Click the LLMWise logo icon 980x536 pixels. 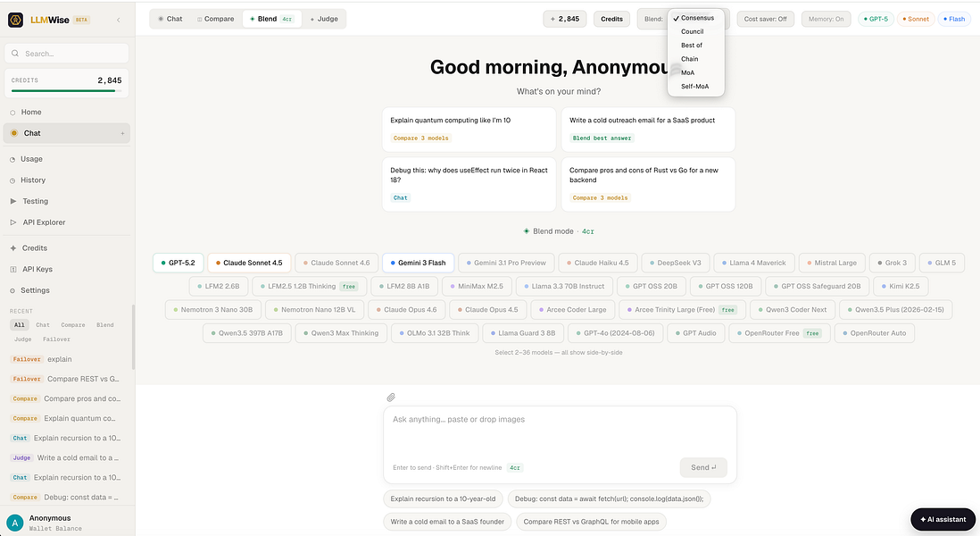pyautogui.click(x=16, y=20)
